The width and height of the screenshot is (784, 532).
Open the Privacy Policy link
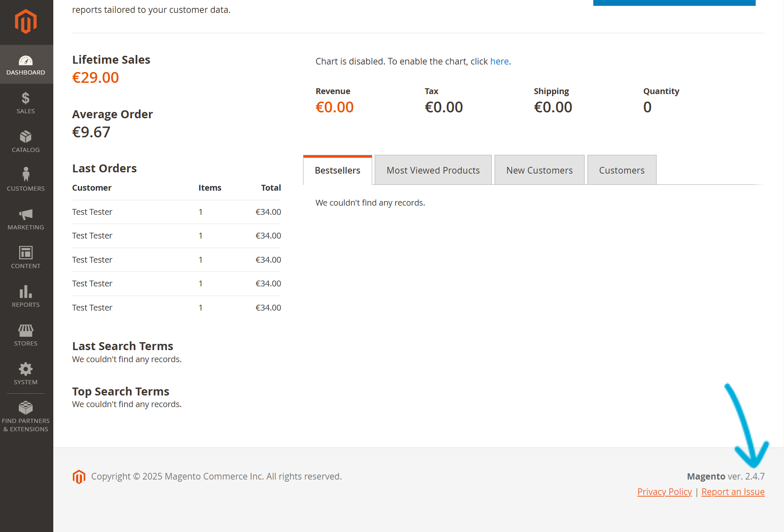(664, 492)
